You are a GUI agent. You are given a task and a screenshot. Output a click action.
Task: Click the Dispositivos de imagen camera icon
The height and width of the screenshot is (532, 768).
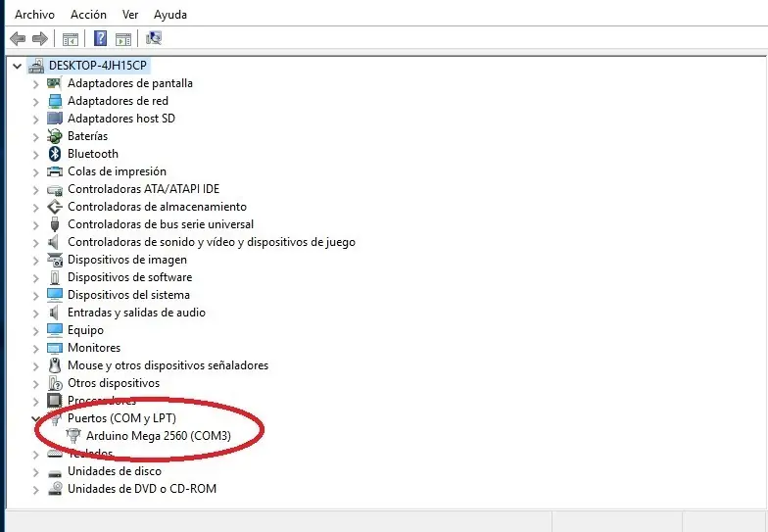point(55,260)
